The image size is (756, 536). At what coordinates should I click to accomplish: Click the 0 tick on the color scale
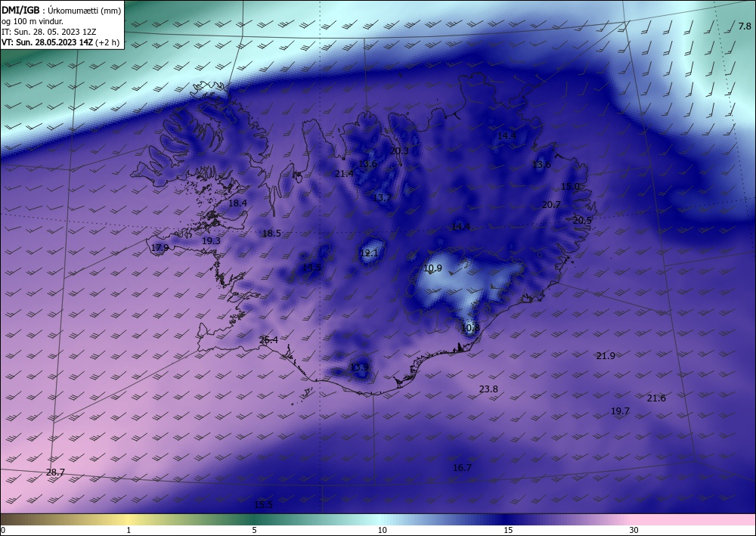tap(3, 530)
